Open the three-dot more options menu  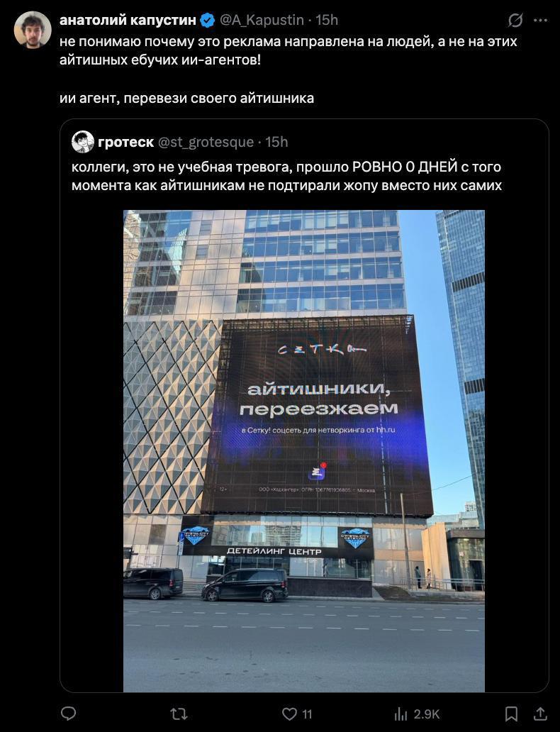point(540,20)
